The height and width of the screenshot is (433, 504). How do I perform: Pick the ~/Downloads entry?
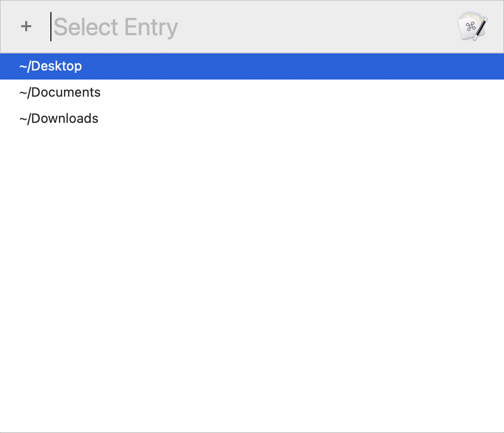[252, 118]
